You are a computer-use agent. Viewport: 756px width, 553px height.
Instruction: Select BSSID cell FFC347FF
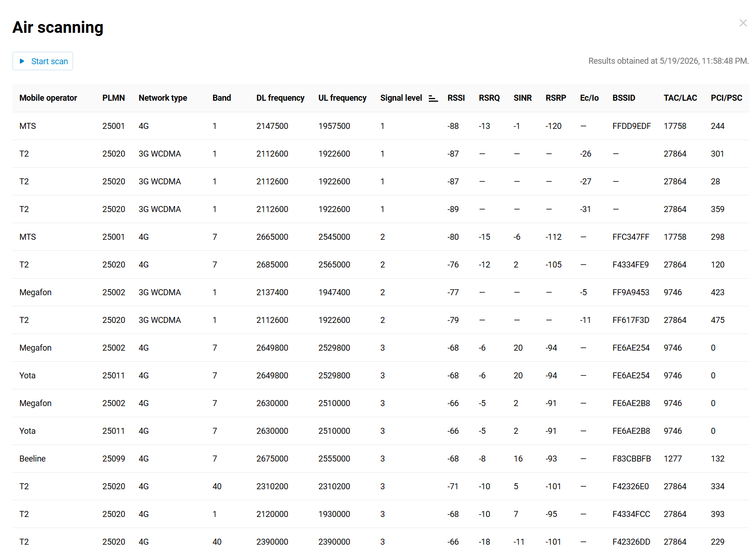631,237
